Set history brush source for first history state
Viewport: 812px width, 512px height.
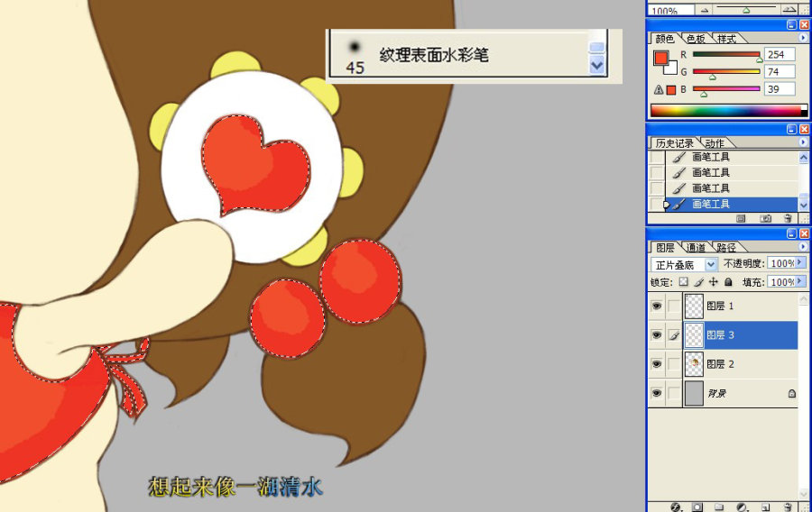click(656, 157)
